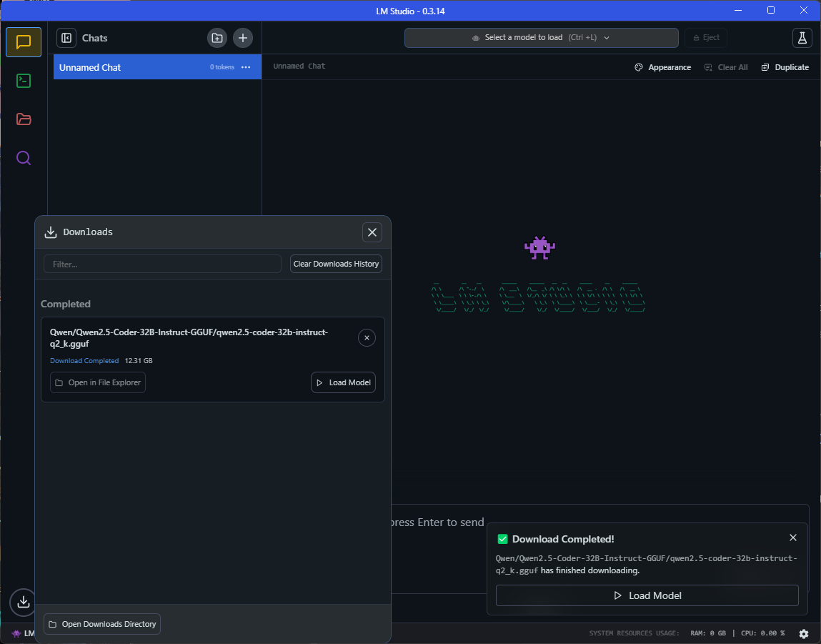The width and height of the screenshot is (821, 644).
Task: Open downloaded model in File Explorer
Action: point(98,382)
